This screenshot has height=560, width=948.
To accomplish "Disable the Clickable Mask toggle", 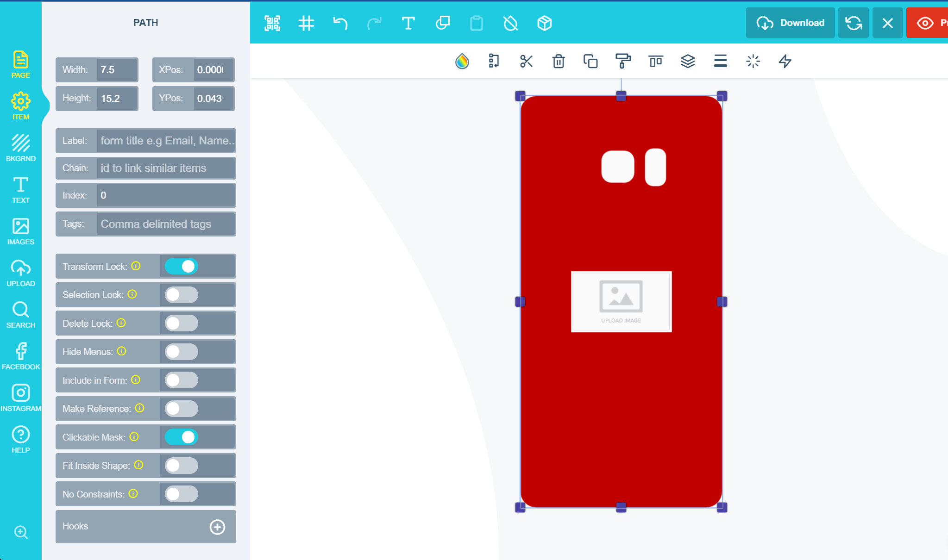I will coord(182,437).
